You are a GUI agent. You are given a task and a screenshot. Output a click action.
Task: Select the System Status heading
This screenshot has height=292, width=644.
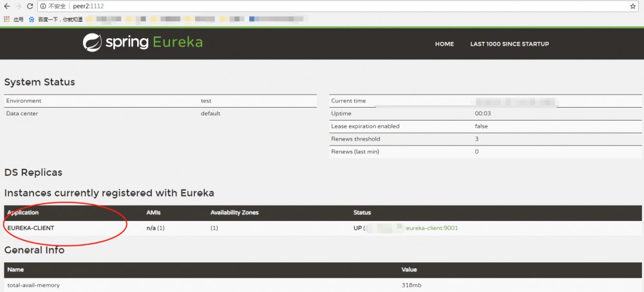39,83
